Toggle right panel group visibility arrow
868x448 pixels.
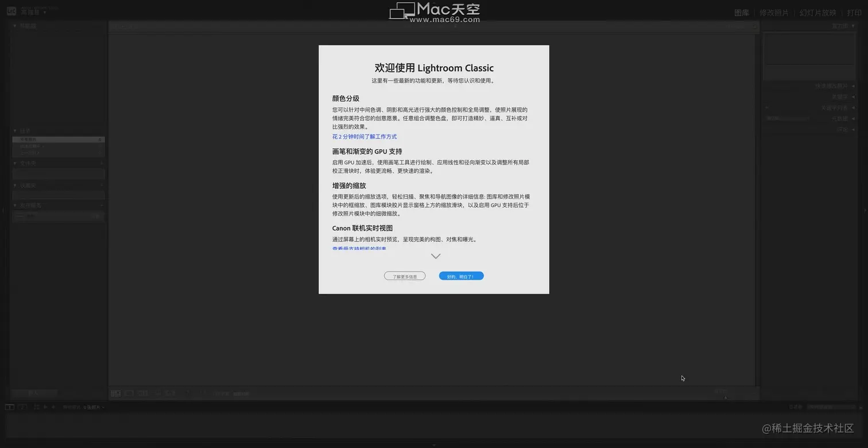866,211
